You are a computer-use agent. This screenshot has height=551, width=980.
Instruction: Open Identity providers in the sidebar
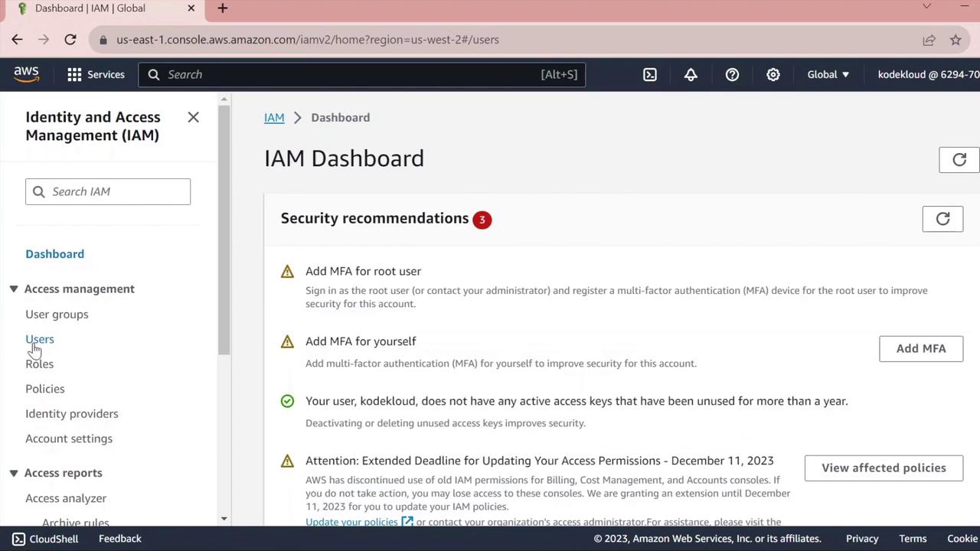pos(72,414)
